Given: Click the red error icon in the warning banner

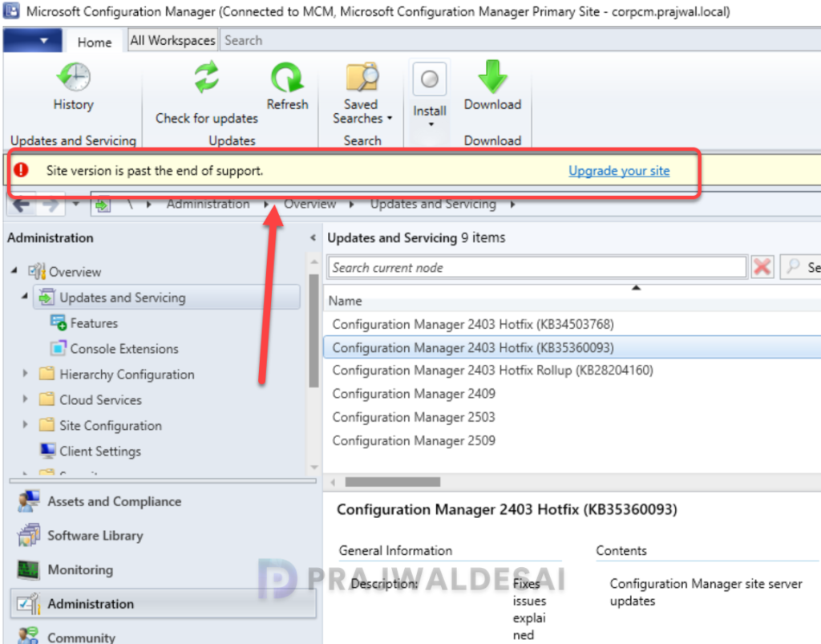Looking at the screenshot, I should pyautogui.click(x=21, y=170).
